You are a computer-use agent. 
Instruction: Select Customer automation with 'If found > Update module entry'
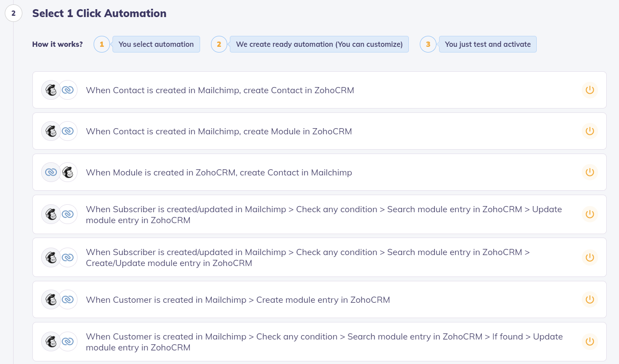pyautogui.click(x=320, y=342)
